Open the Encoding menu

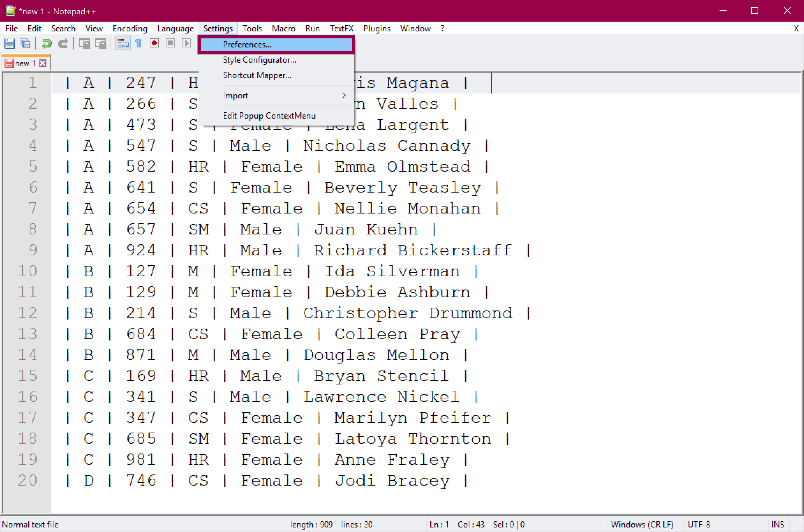(x=130, y=29)
